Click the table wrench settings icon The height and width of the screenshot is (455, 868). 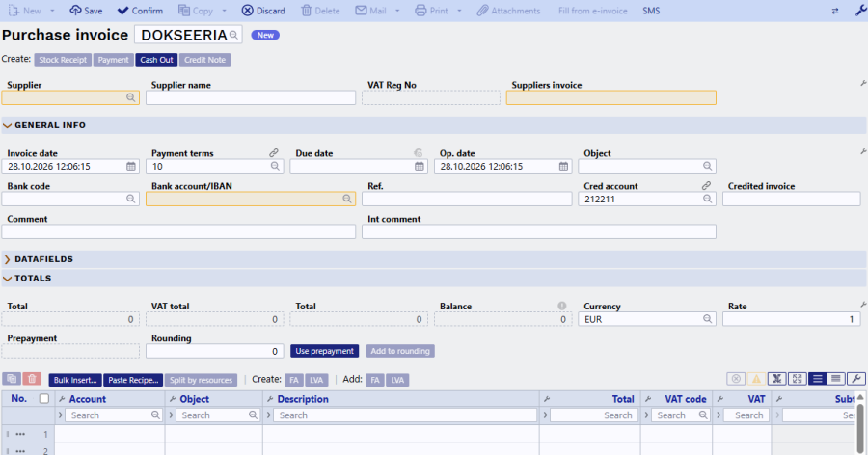[x=855, y=379]
